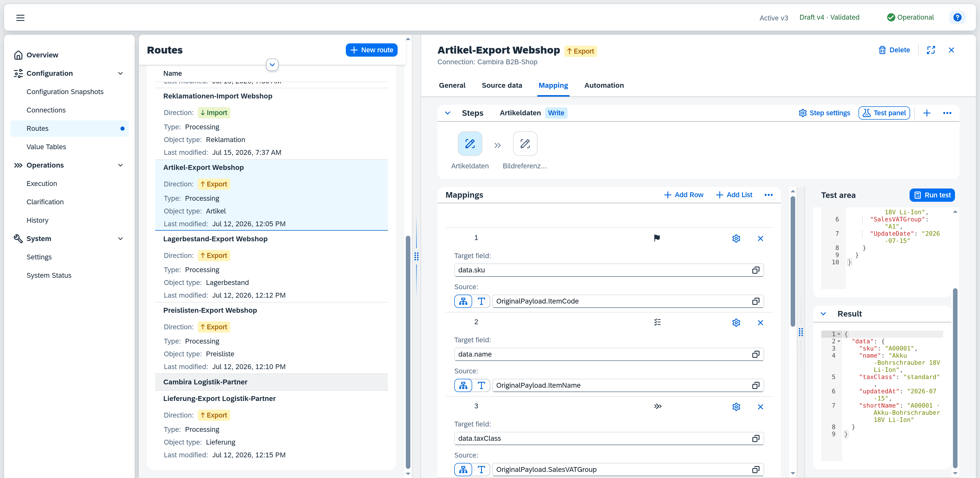Delete mapping row 2
This screenshot has width=980, height=478.
click(x=760, y=322)
